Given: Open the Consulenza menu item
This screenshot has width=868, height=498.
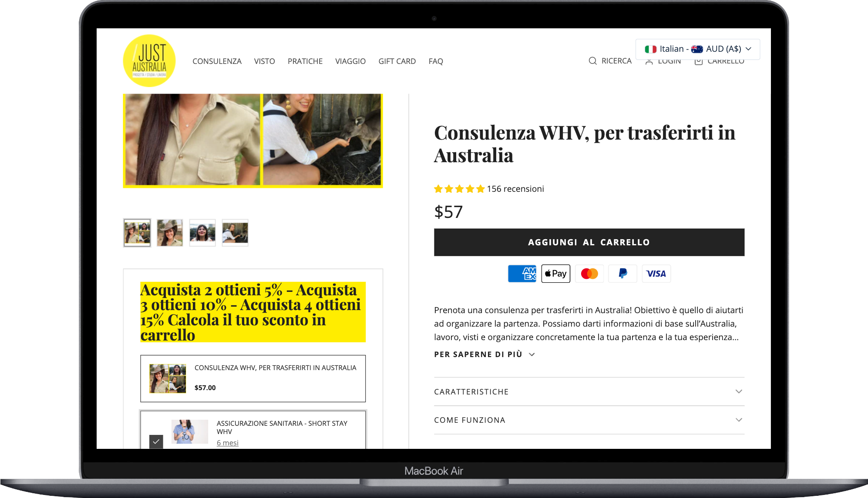Looking at the screenshot, I should pyautogui.click(x=217, y=61).
